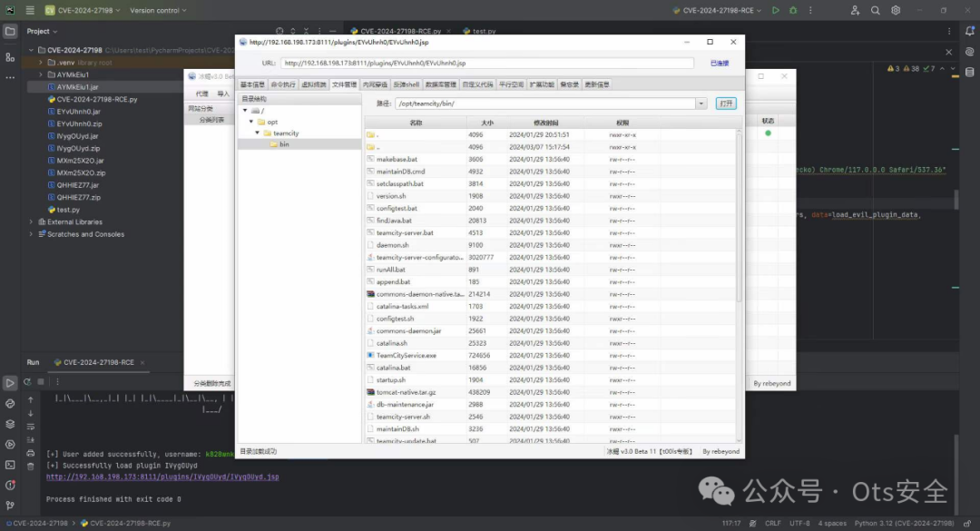Open PyCharm main hamburger menu
The height and width of the screenshot is (531, 980).
tap(29, 10)
